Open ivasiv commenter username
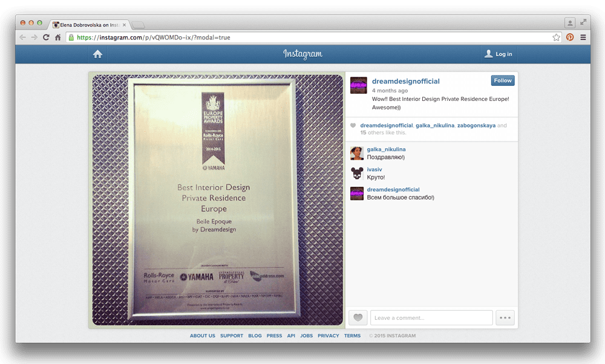This screenshot has height=364, width=605. 374,169
